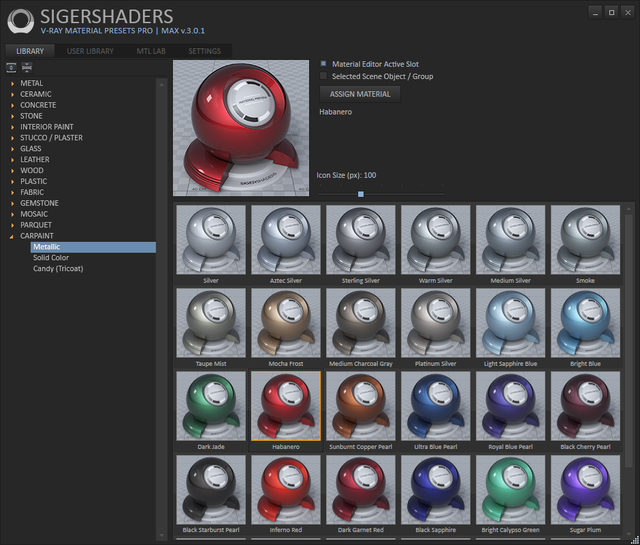This screenshot has height=545, width=640.
Task: Open the Solid Color subcategory
Action: pos(51,258)
